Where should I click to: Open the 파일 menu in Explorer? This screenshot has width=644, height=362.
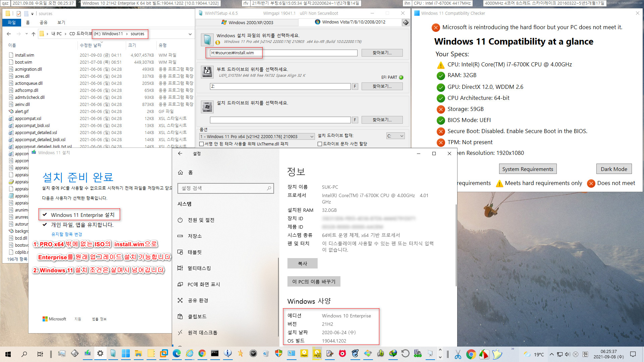(x=12, y=22)
